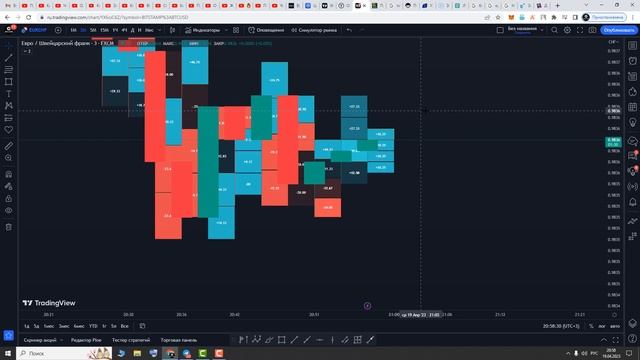The height and width of the screenshot is (360, 640).
Task: Switch to the 15-minute timeframe
Action: 104,30
